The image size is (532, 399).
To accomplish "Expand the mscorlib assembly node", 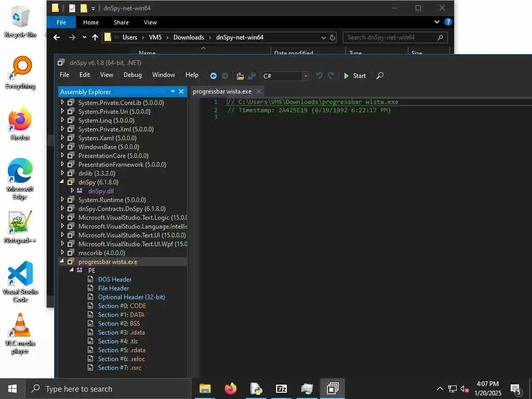I will [62, 252].
